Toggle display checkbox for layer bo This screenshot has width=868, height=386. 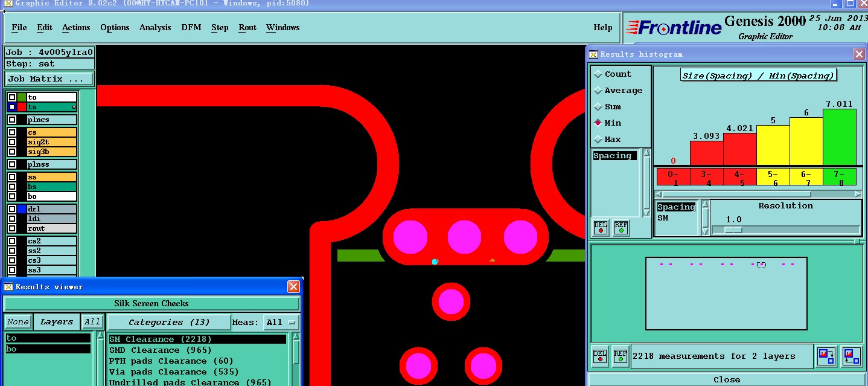click(x=12, y=196)
